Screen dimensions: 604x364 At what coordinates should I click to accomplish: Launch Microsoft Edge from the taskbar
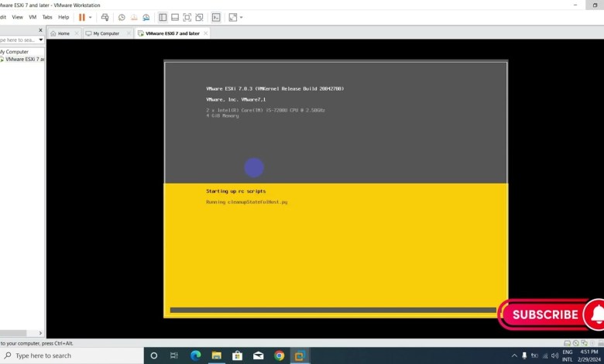click(195, 355)
